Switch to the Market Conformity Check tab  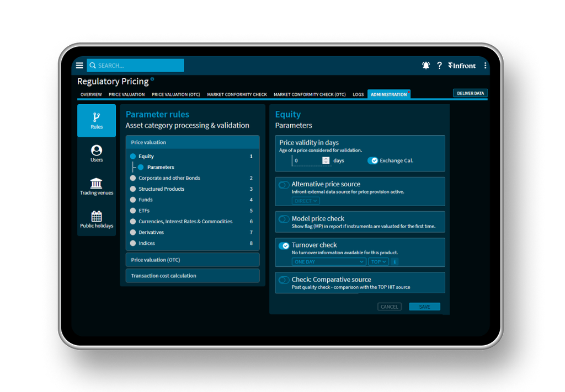pyautogui.click(x=237, y=94)
